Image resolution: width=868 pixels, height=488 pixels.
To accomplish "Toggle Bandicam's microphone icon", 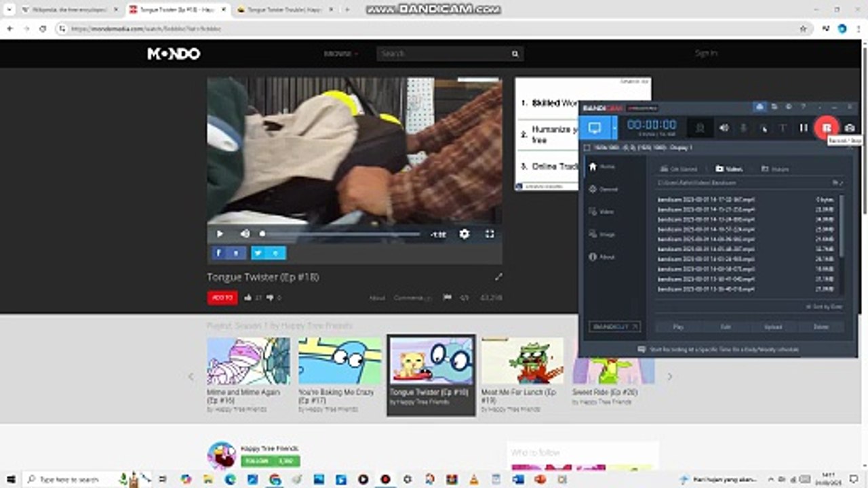I will click(x=743, y=127).
